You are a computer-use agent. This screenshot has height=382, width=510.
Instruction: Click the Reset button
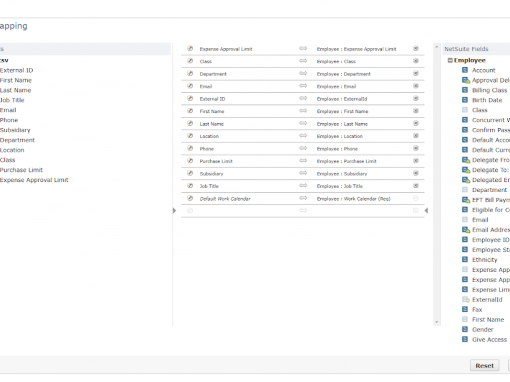coord(484,365)
